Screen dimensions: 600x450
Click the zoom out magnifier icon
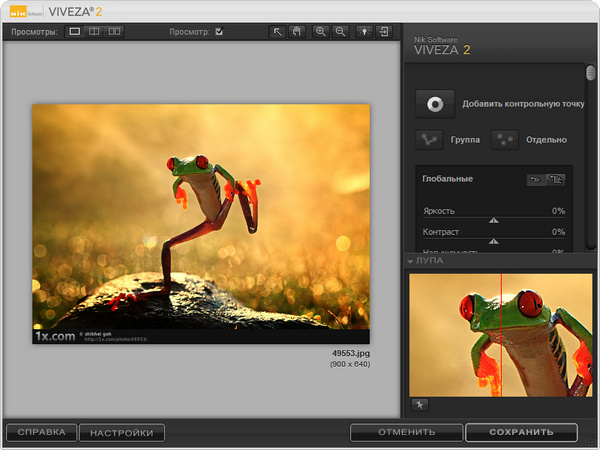tap(341, 32)
